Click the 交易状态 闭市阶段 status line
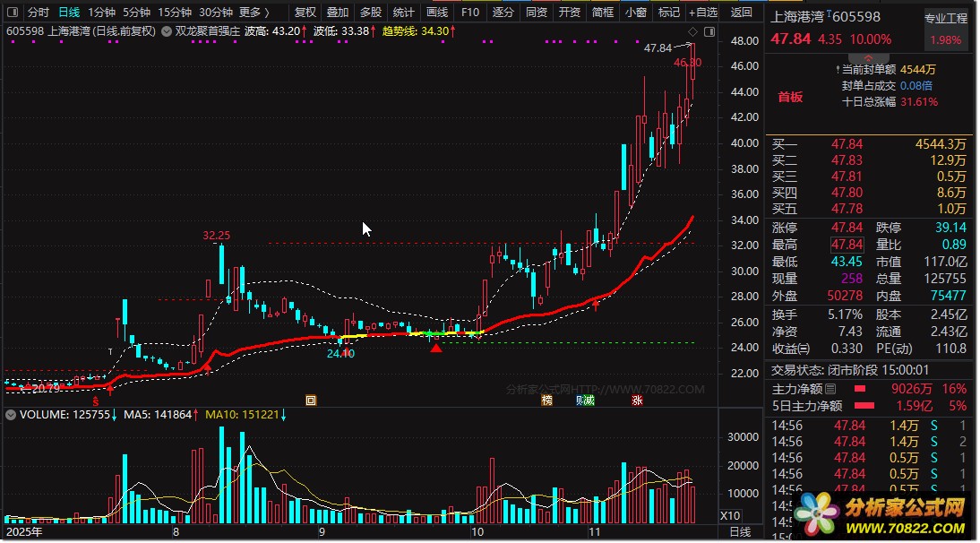Screen dimensions: 980x543 (x=849, y=370)
